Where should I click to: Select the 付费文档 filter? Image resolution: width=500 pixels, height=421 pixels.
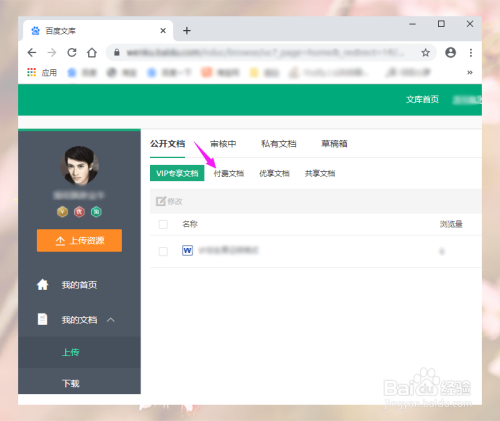229,173
